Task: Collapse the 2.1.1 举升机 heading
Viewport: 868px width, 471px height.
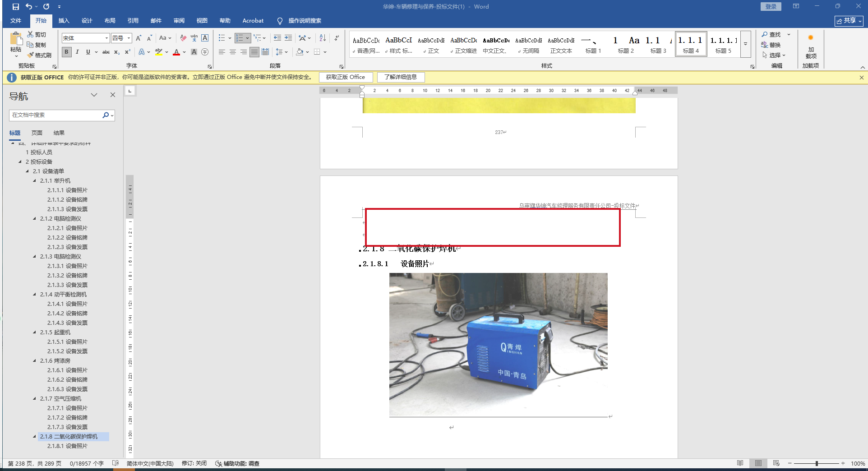Action: 35,181
